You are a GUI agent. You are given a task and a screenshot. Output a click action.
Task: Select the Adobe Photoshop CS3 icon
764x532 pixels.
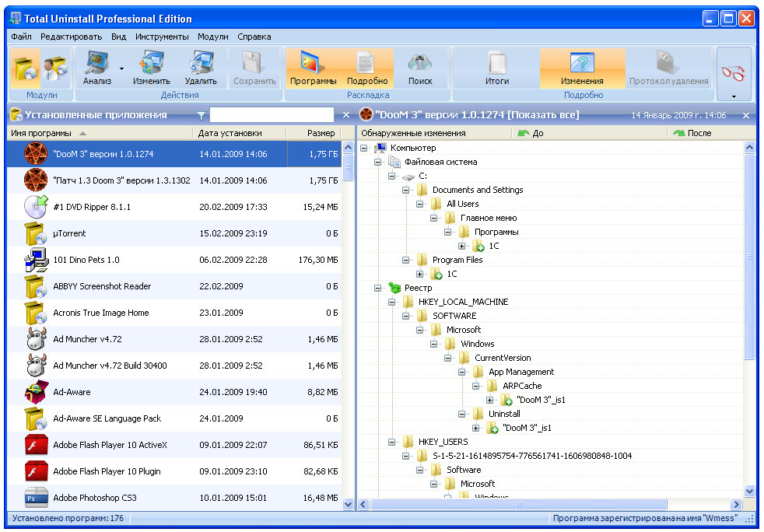[x=36, y=498]
